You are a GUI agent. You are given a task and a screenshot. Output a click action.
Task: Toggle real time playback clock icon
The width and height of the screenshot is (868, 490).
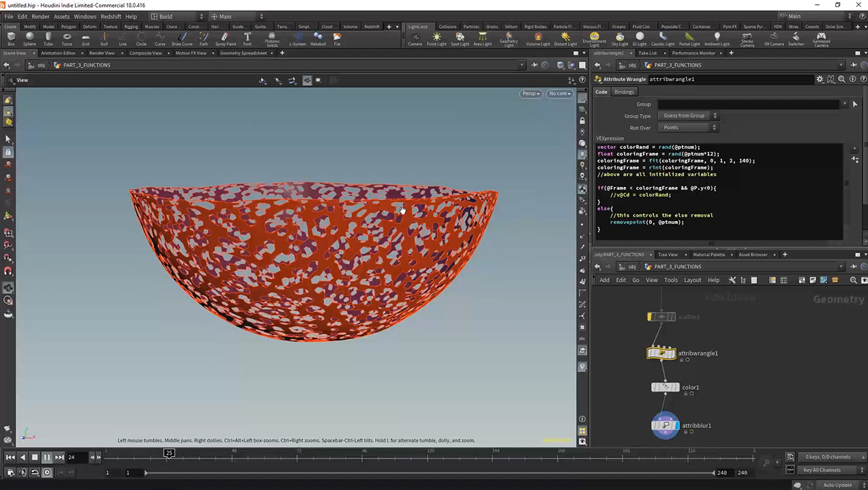[x=47, y=472]
